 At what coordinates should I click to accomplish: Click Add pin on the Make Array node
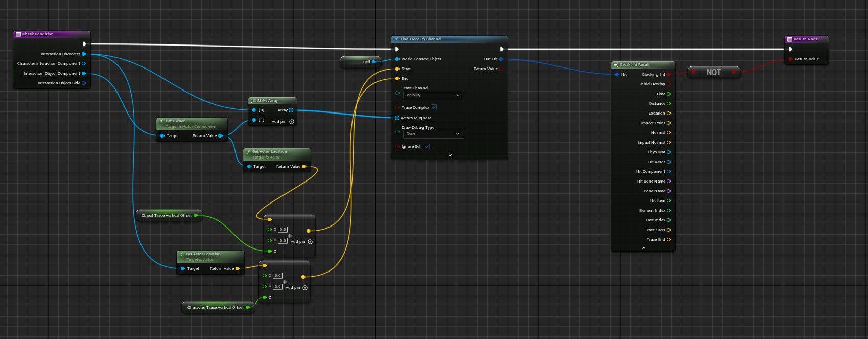tap(292, 122)
